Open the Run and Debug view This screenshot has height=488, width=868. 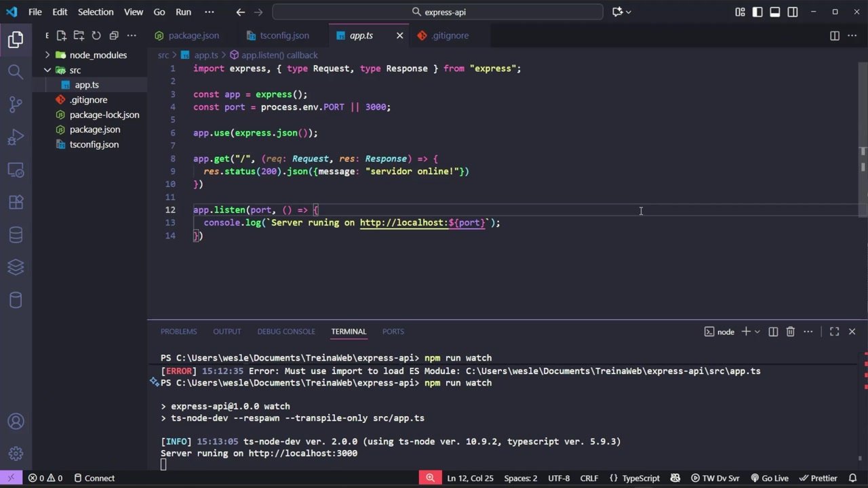16,137
